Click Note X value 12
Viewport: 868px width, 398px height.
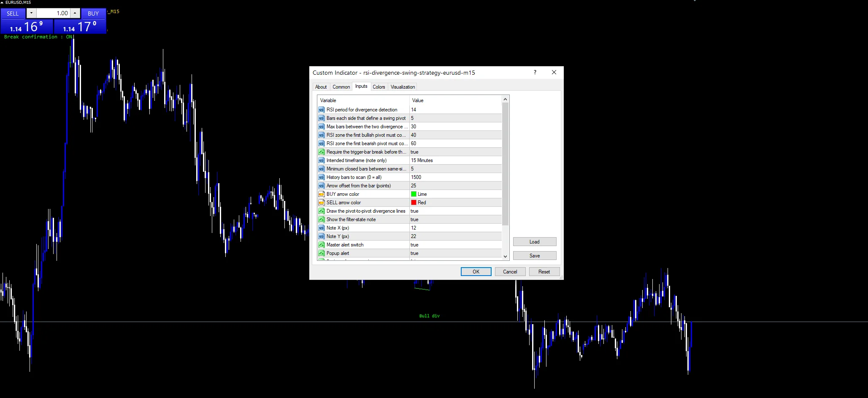456,228
